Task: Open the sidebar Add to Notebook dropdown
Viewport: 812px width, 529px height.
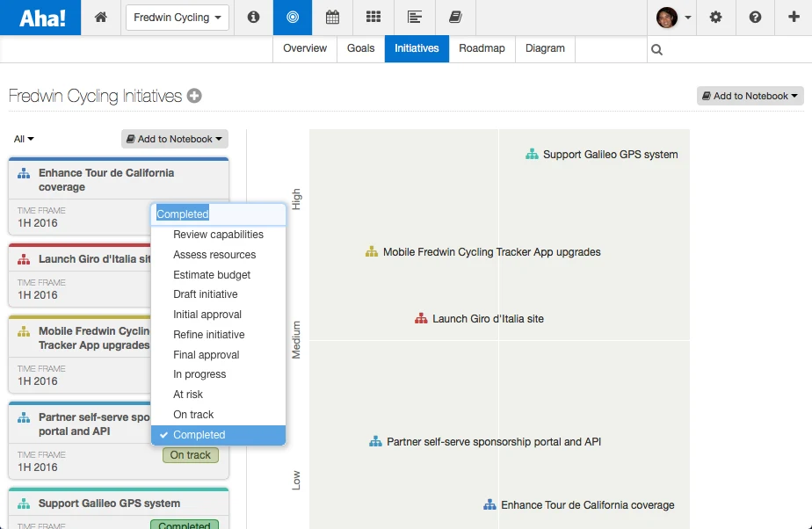Action: click(175, 139)
